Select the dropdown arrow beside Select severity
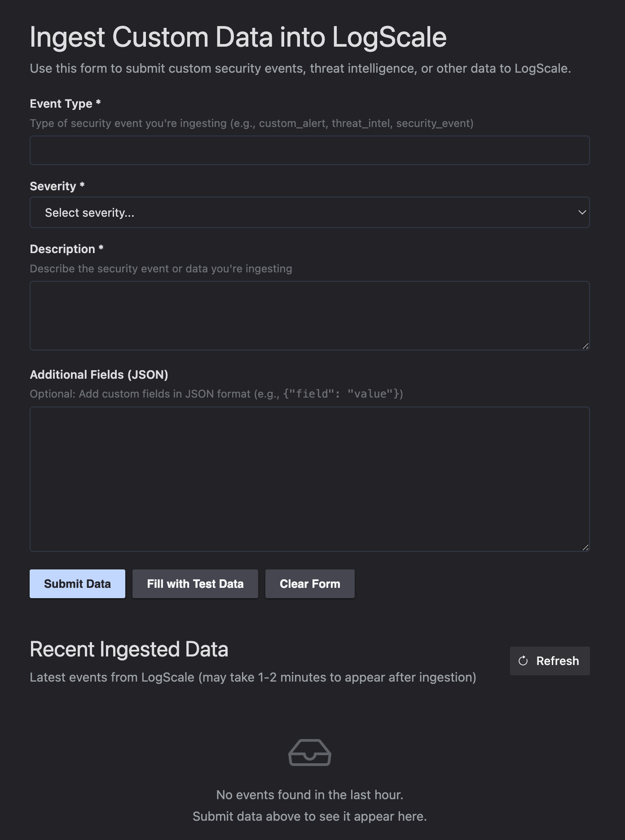This screenshot has height=840, width=625. click(x=581, y=212)
